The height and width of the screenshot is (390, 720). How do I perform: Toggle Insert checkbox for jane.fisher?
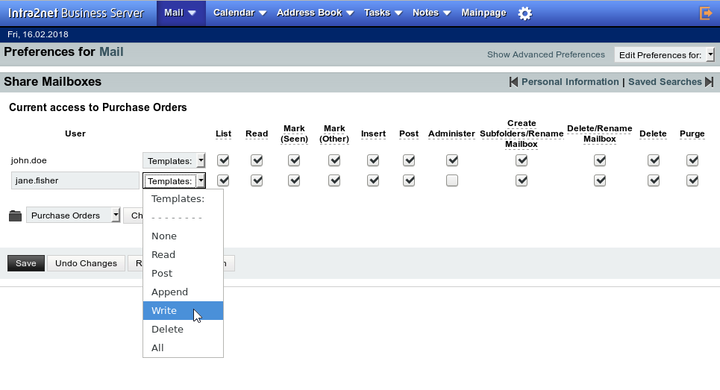pyautogui.click(x=373, y=181)
